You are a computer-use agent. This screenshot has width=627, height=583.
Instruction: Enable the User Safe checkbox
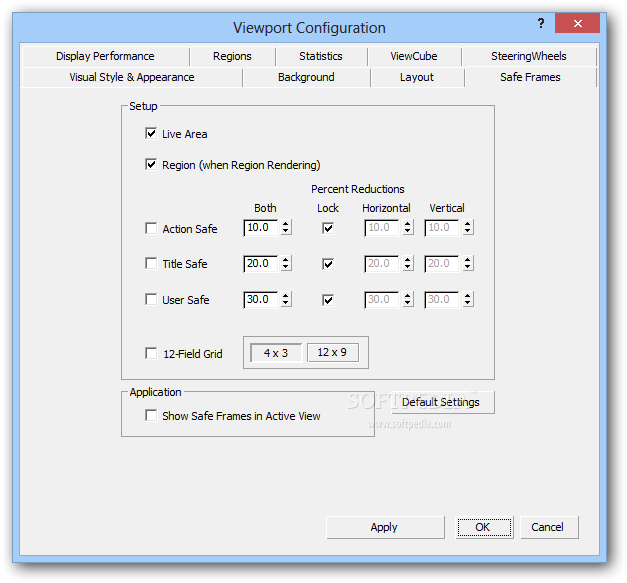(x=151, y=299)
